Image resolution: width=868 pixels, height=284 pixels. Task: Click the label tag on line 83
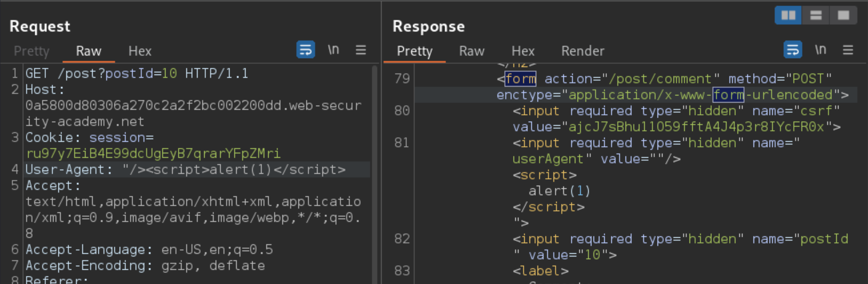[x=541, y=271]
